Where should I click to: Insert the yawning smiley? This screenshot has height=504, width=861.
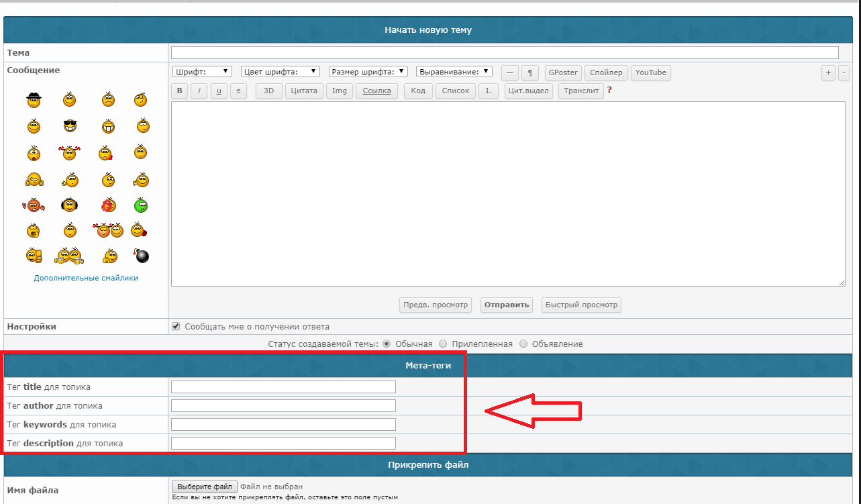click(34, 230)
